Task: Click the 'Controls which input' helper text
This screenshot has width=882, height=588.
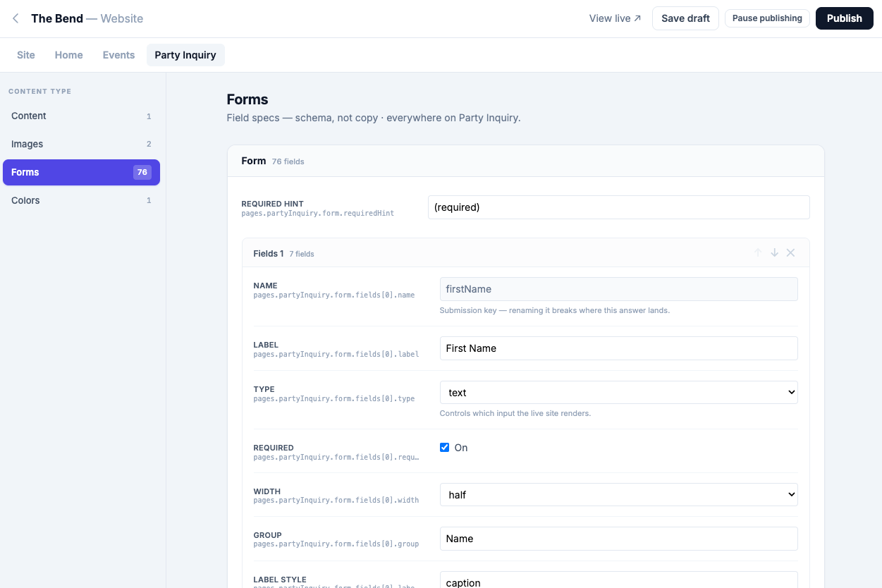Action: 515,413
